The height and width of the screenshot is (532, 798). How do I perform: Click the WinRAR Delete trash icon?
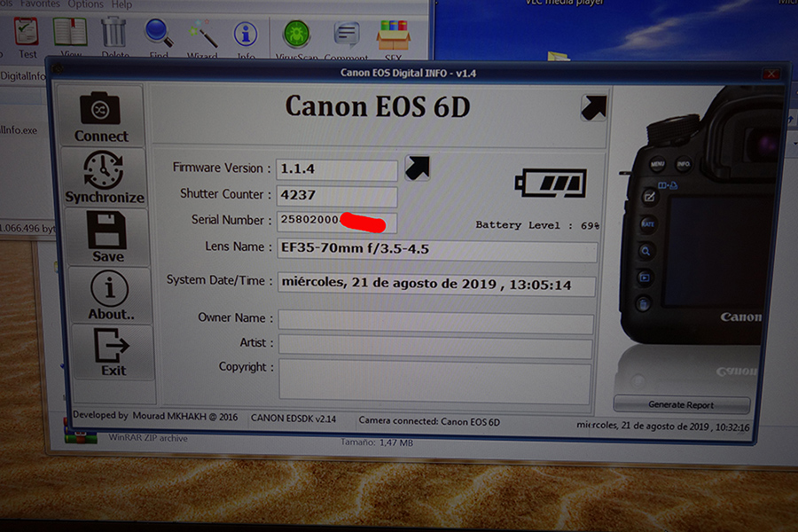pos(114,35)
